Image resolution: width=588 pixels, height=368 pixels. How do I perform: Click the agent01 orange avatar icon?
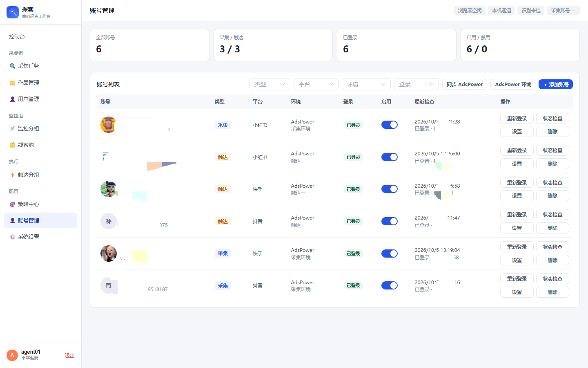point(12,355)
